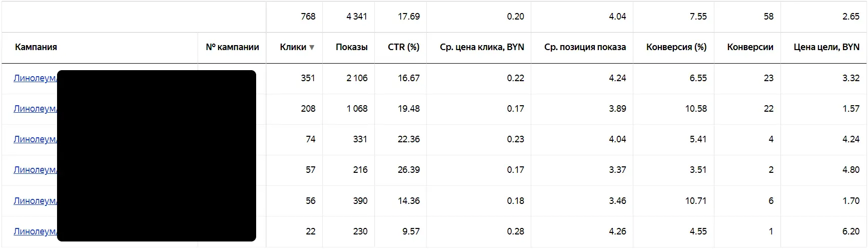Image resolution: width=868 pixels, height=249 pixels.
Task: Open the Линолеум campaign link with 208 clicks
Action: pos(35,109)
